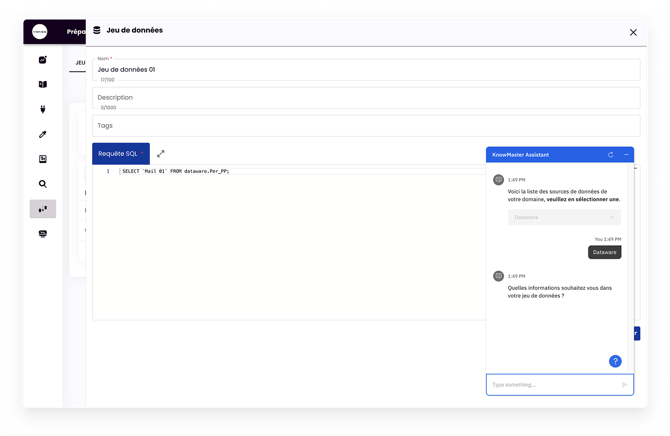
Task: Refresh the KnowMaster Assistant conversation
Action: (610, 155)
